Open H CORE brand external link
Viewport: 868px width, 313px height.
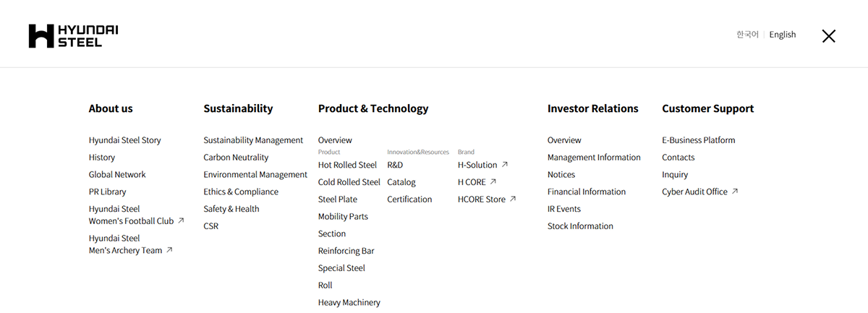tap(477, 182)
